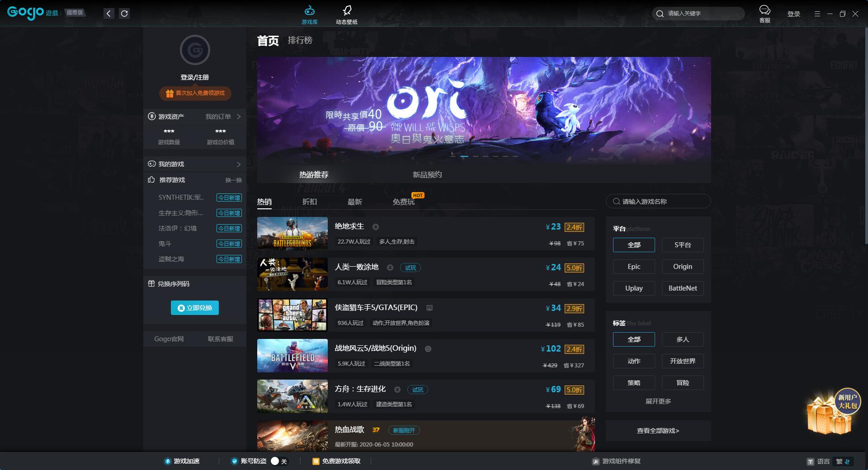Image resolution: width=868 pixels, height=470 pixels.
Task: Click the platform icon beside 绝地求生
Action: [375, 227]
